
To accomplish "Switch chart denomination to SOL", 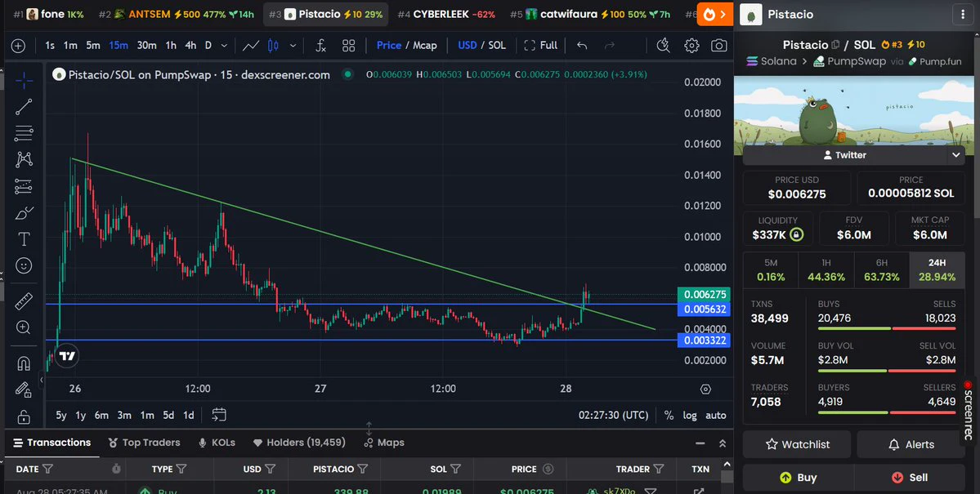I will click(497, 46).
